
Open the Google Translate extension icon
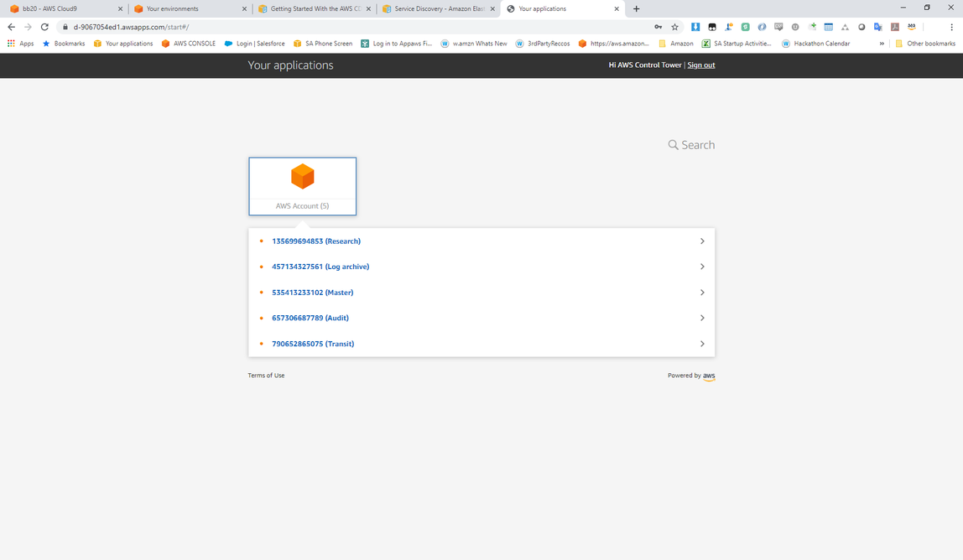878,27
